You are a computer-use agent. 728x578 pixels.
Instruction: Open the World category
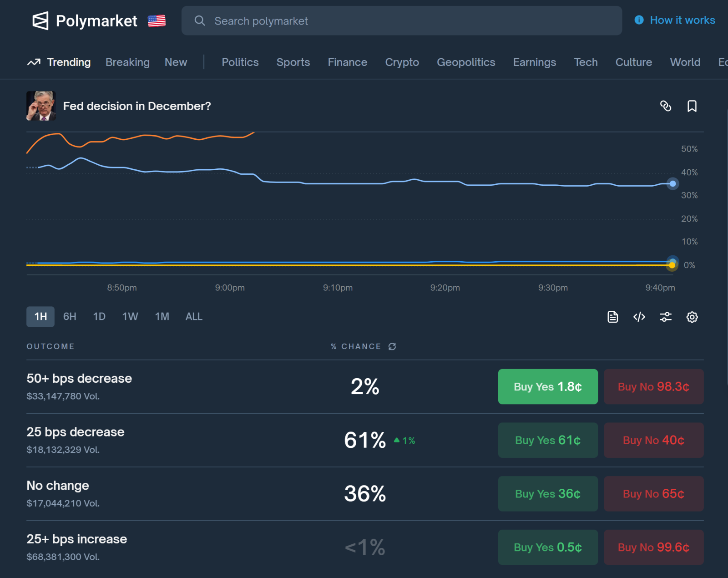point(685,62)
